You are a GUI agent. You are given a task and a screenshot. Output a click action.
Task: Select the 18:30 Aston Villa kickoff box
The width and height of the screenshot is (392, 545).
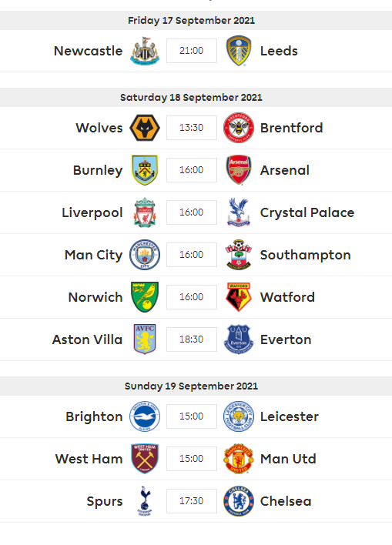pyautogui.click(x=192, y=339)
